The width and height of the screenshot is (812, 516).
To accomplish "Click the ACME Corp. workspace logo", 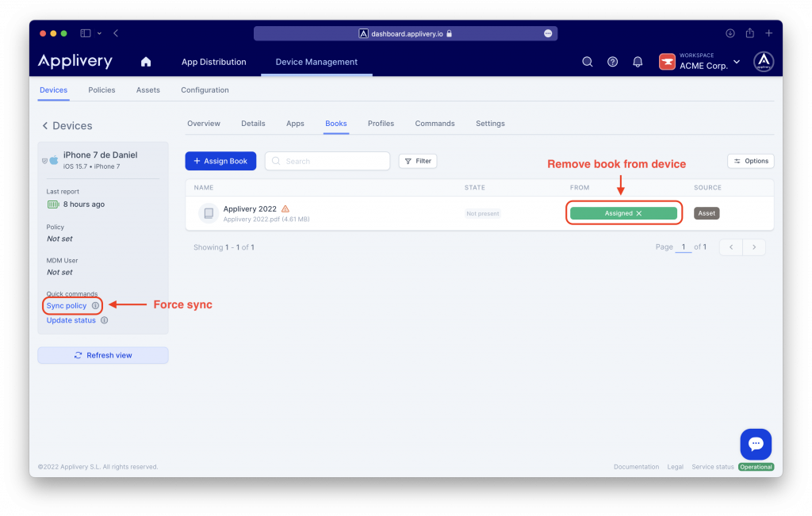I will coord(667,62).
